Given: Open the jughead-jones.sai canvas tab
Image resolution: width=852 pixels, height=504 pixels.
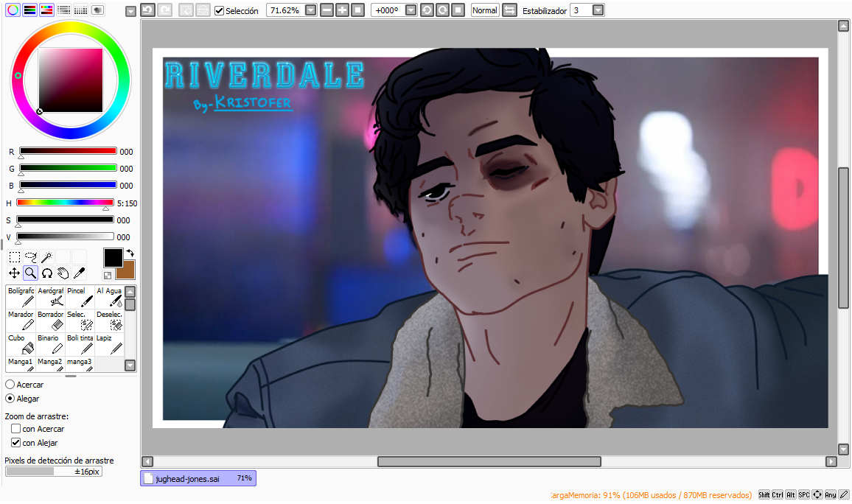Looking at the screenshot, I should [198, 478].
